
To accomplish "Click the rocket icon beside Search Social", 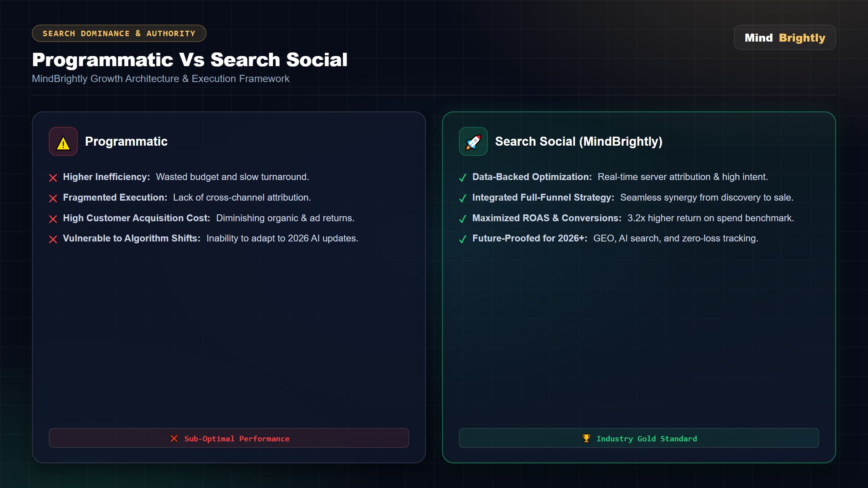I will (x=473, y=142).
